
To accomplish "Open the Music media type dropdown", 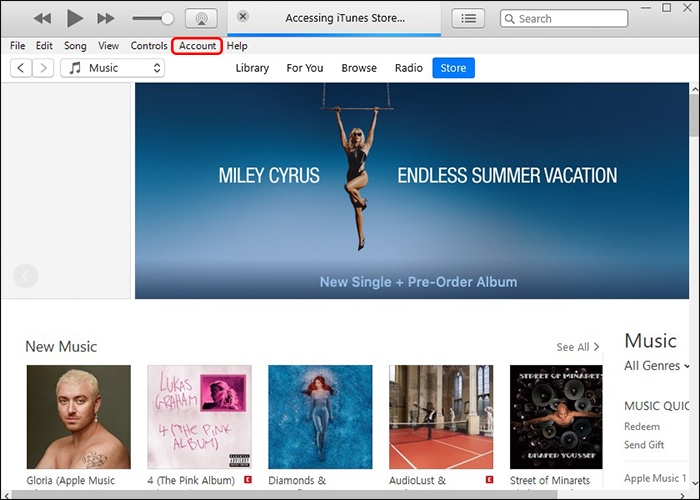I will point(112,68).
